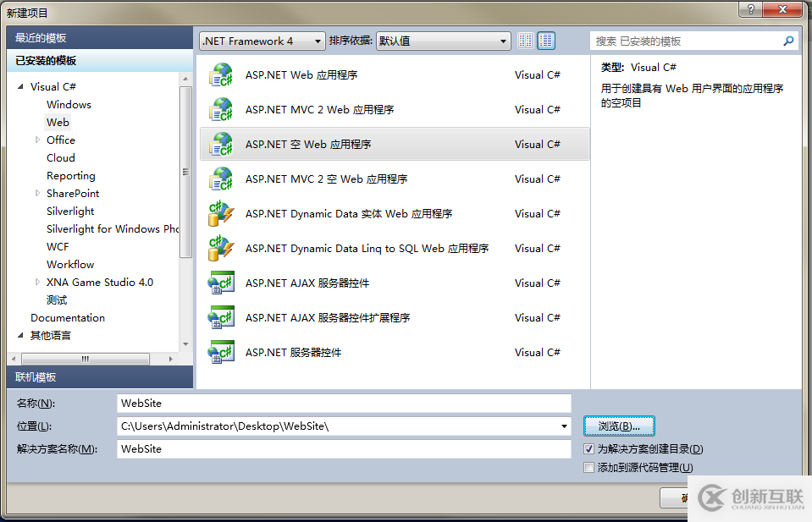This screenshot has width=812, height=522.
Task: Click the search magnifier icon
Action: (788, 41)
